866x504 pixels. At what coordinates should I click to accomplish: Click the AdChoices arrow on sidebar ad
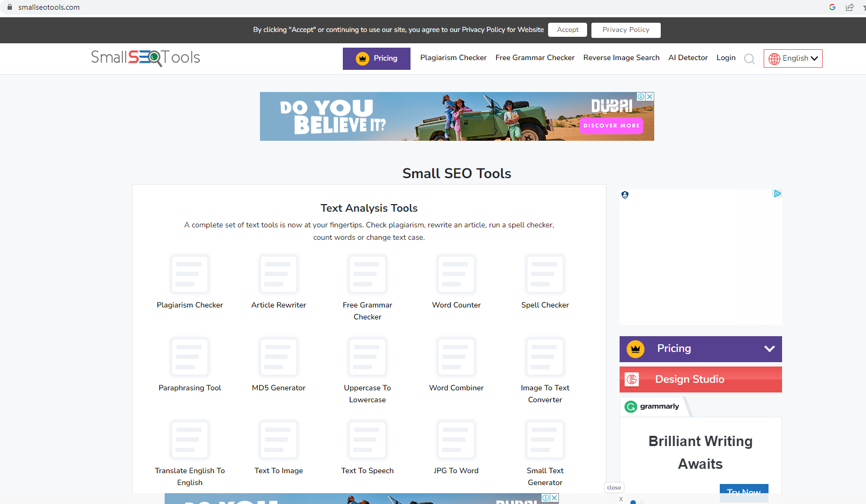[778, 193]
